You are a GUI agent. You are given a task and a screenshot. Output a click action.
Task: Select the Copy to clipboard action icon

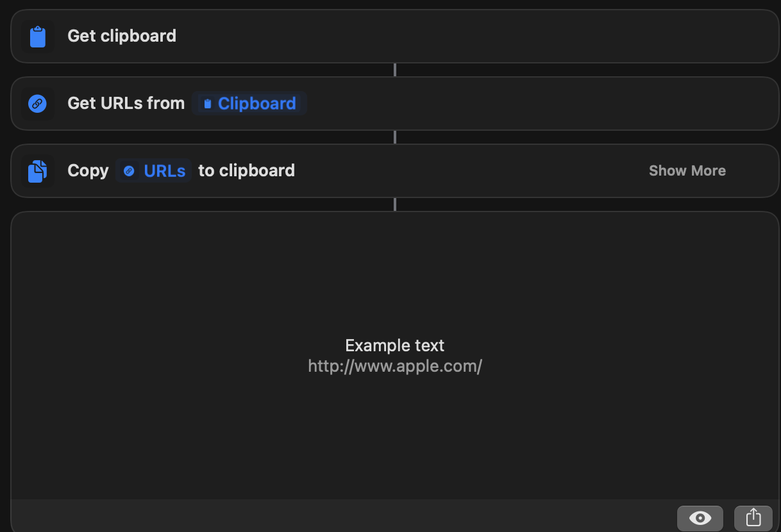tap(37, 170)
